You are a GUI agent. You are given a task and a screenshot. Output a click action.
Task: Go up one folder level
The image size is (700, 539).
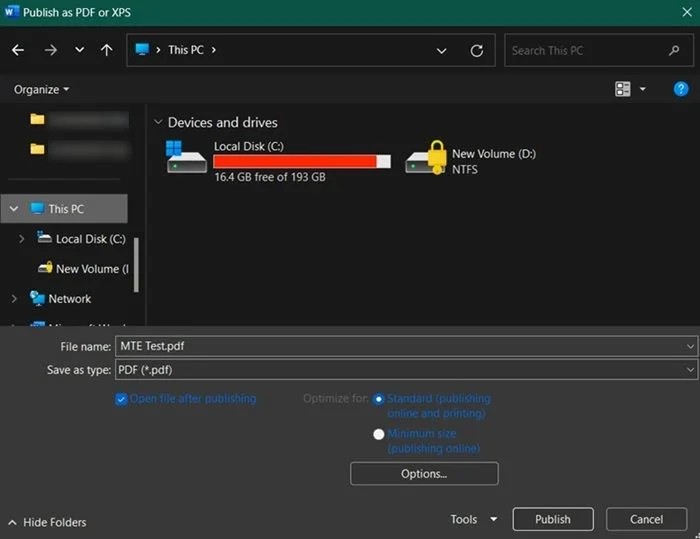coord(107,50)
